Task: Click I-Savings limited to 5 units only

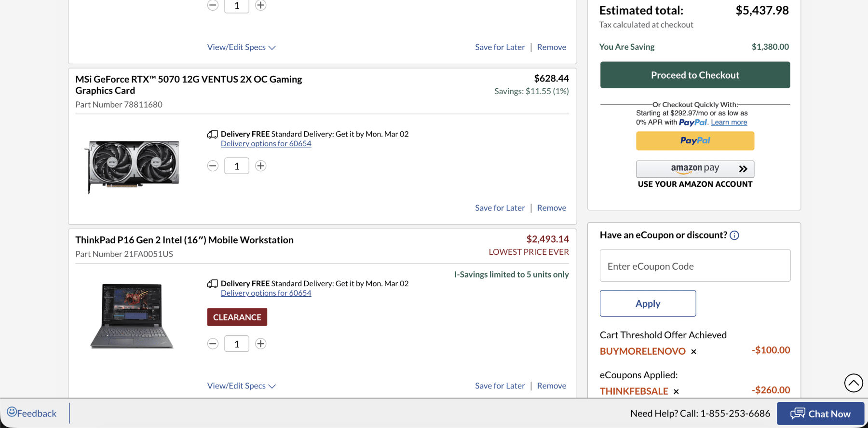Action: tap(511, 275)
